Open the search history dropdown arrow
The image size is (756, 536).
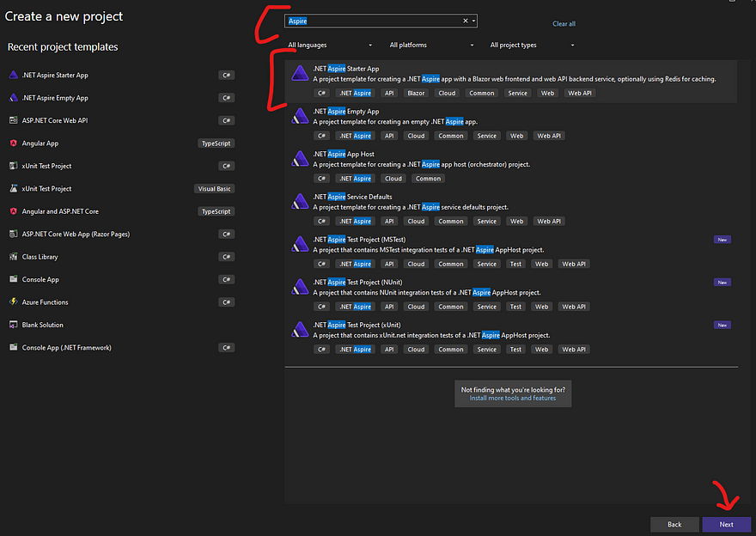point(474,21)
